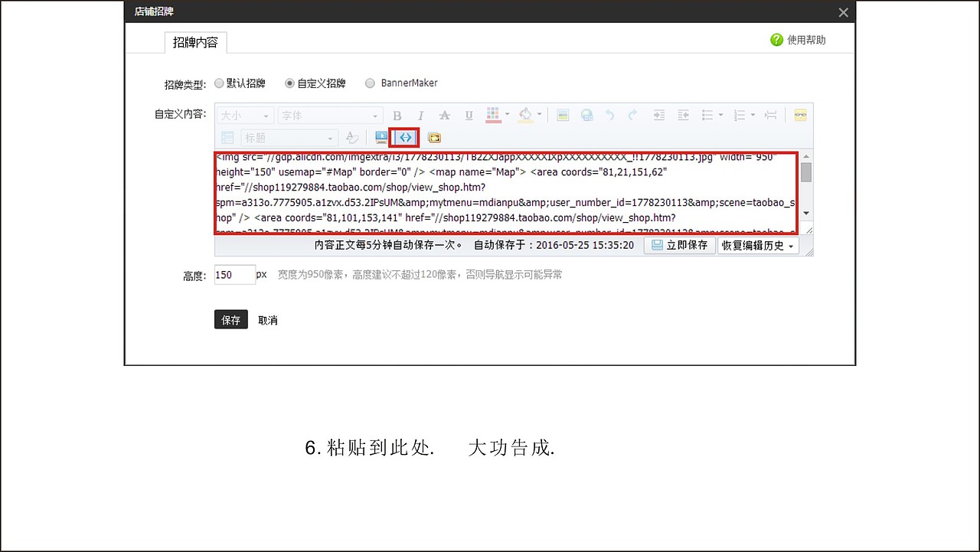Click the clear formatting eraser icon
Screen dimensions: 980x552
click(352, 138)
